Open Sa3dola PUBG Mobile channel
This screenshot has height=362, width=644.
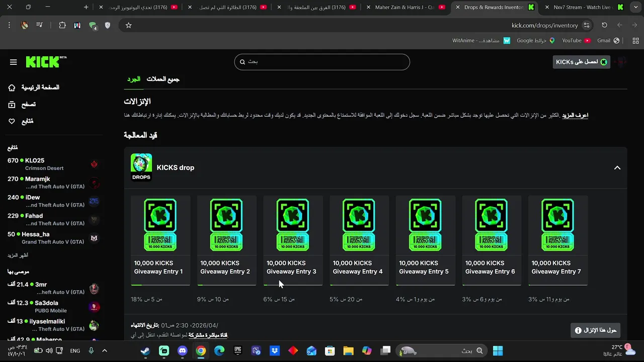[x=53, y=307]
